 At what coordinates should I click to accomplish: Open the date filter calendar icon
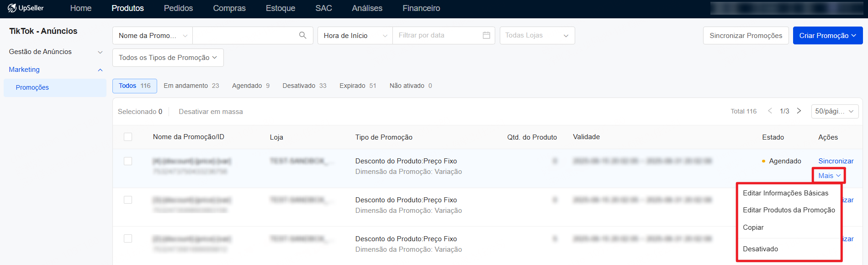coord(486,35)
